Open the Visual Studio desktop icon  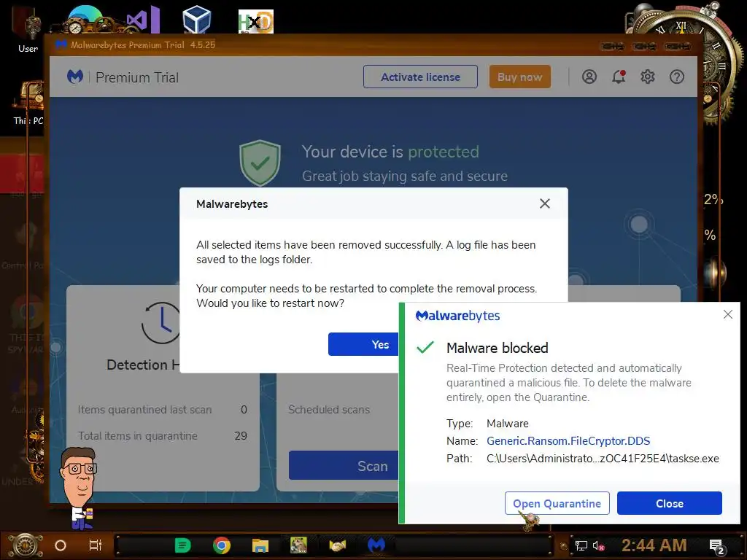coord(142,20)
